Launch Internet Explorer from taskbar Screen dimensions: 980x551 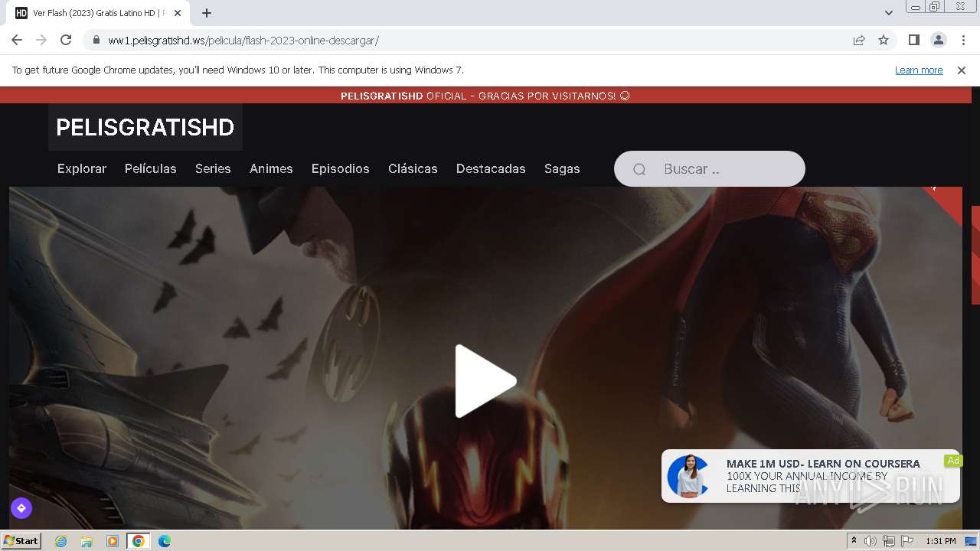pyautogui.click(x=61, y=541)
